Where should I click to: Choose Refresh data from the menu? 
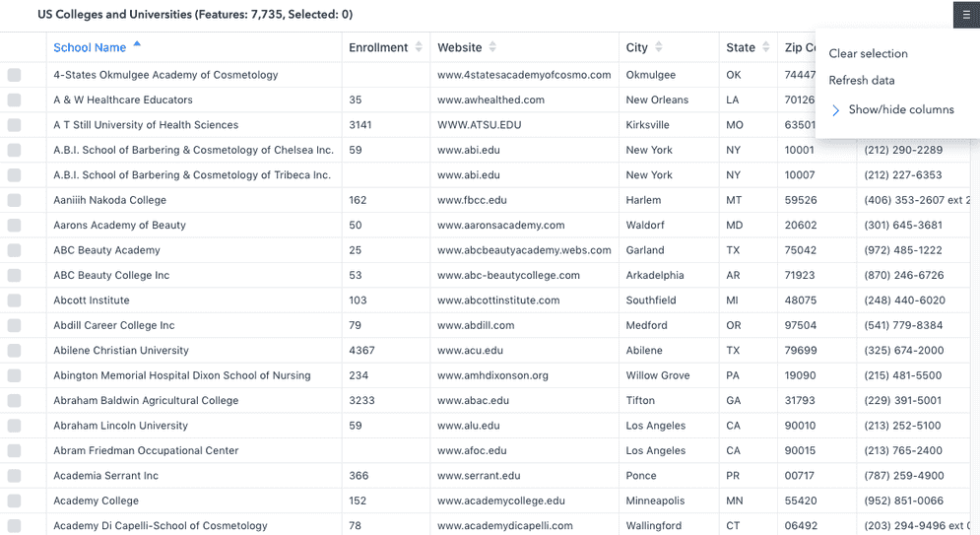[861, 81]
